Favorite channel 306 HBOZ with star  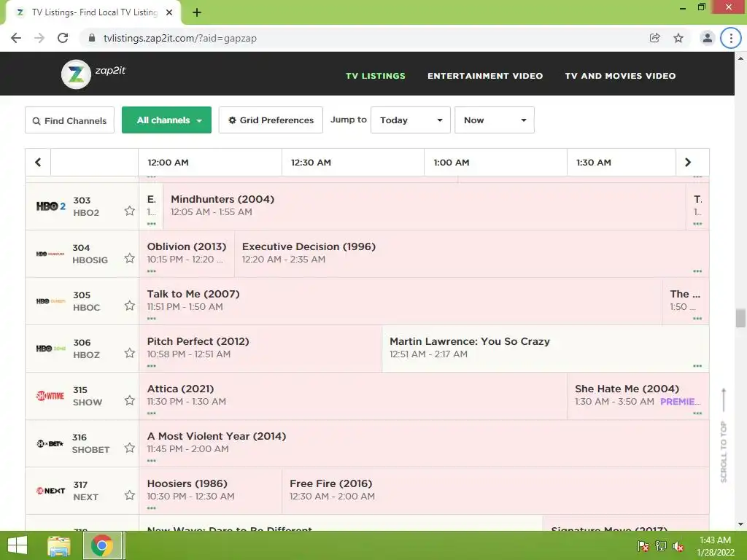pyautogui.click(x=130, y=353)
